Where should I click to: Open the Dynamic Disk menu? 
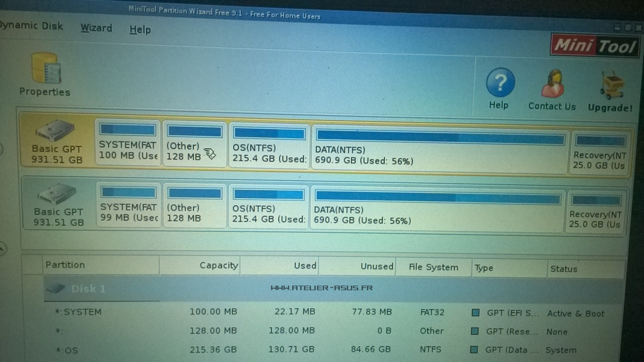pyautogui.click(x=31, y=26)
